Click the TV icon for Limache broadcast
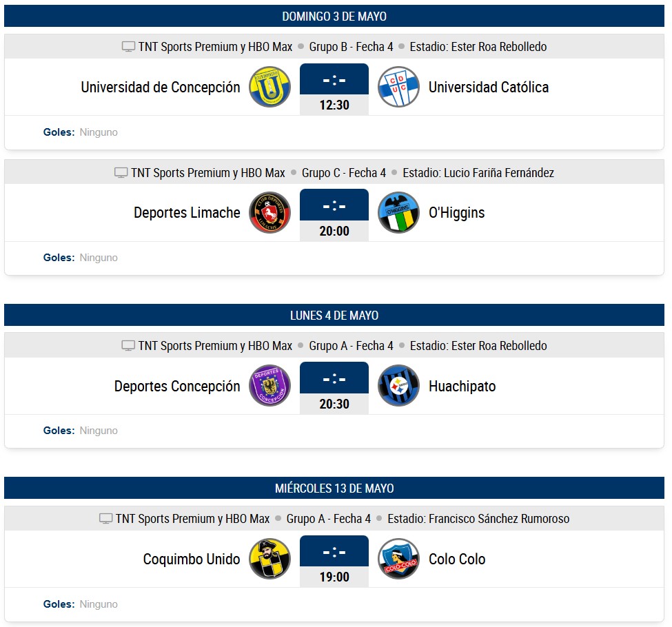672x627 pixels. click(x=121, y=173)
